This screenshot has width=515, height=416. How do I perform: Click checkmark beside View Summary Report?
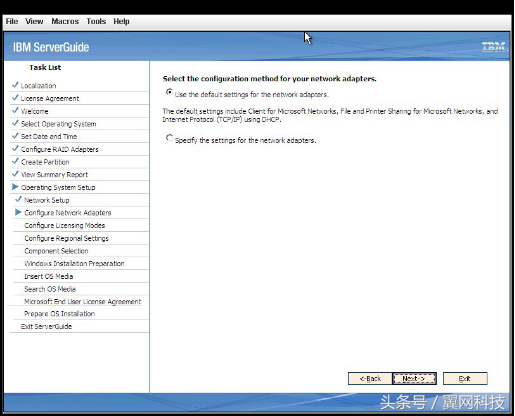[15, 174]
